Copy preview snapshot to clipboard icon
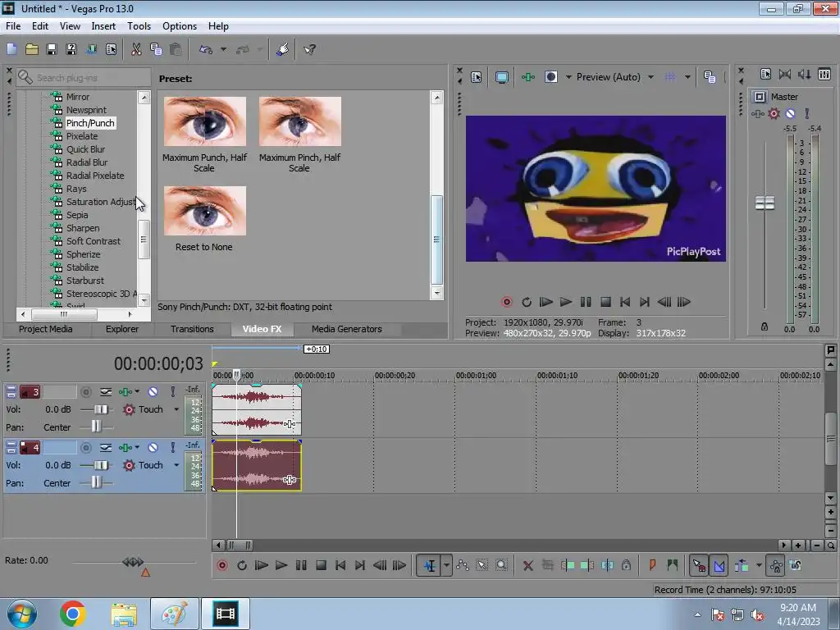 coord(710,77)
